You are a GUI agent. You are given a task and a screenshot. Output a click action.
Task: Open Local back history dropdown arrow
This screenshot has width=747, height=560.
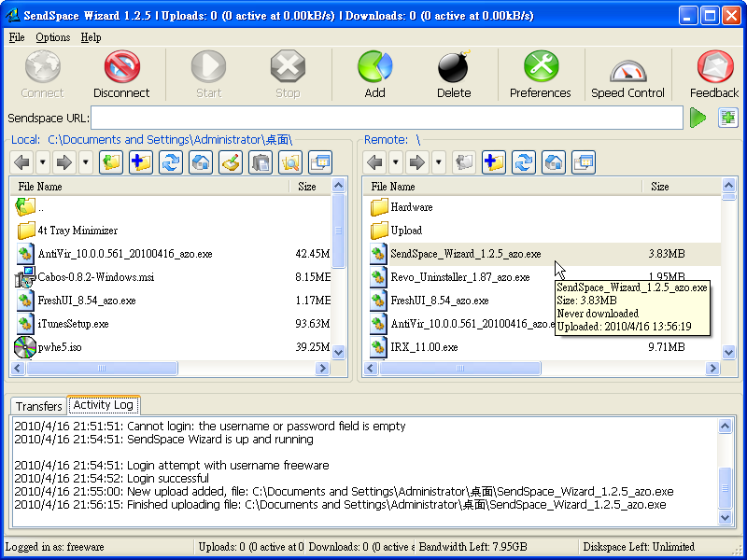click(x=42, y=162)
